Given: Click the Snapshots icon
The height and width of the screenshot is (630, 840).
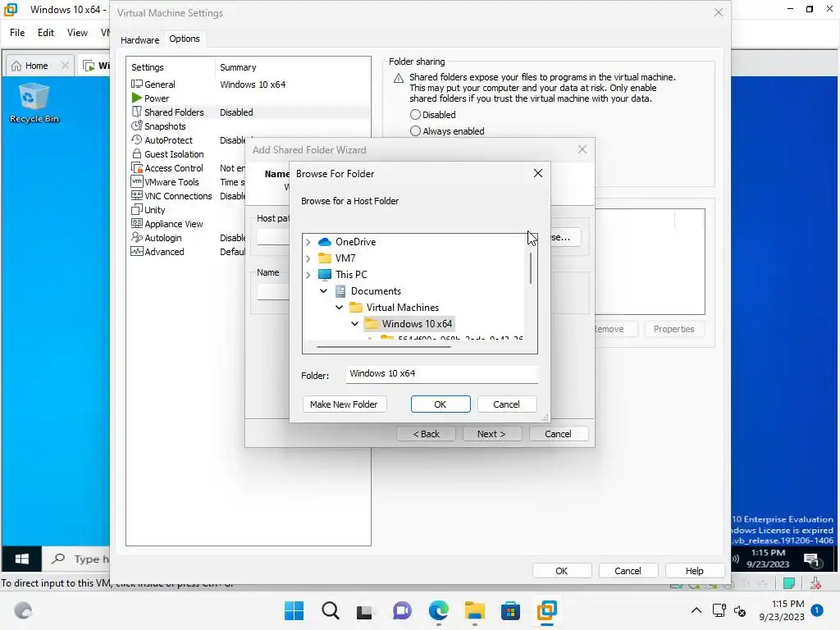Looking at the screenshot, I should [x=137, y=126].
